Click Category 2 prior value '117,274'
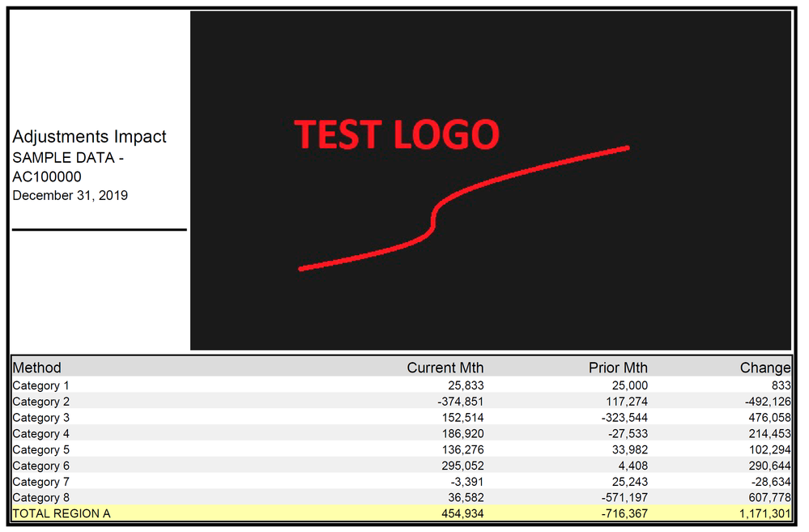Image resolution: width=809 pixels, height=532 pixels. (x=627, y=402)
